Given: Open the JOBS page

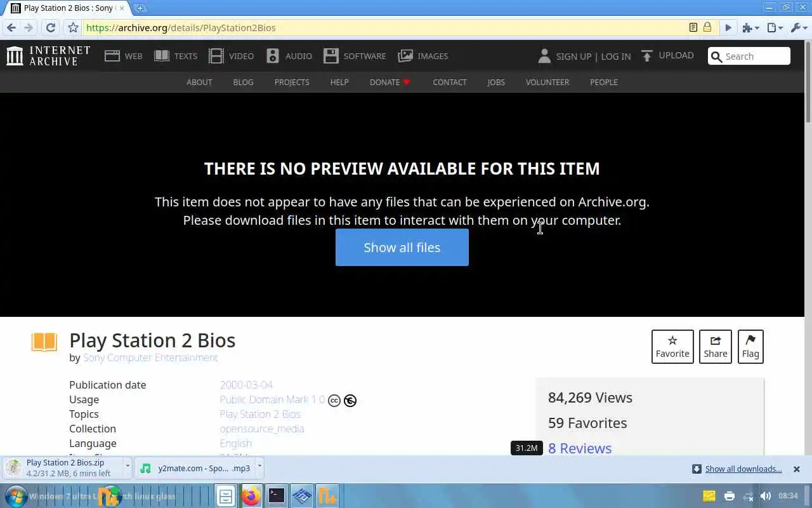Looking at the screenshot, I should (x=496, y=82).
